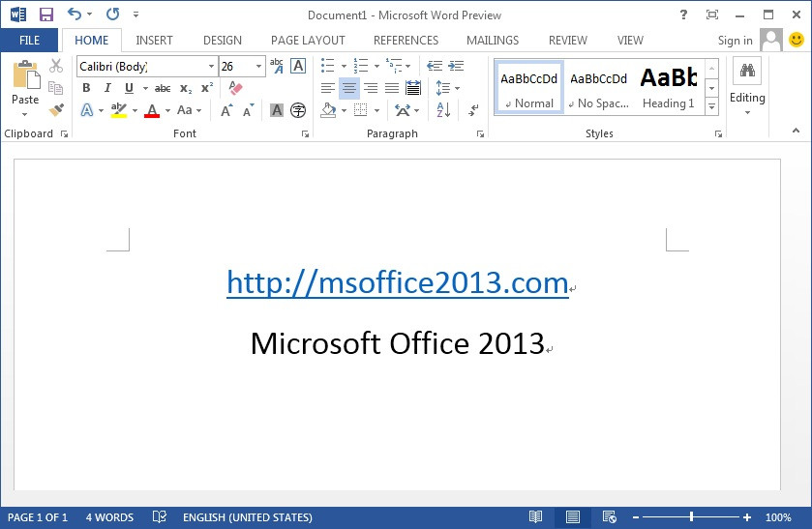
Task: Switch to Web Layout view
Action: pyautogui.click(x=610, y=516)
